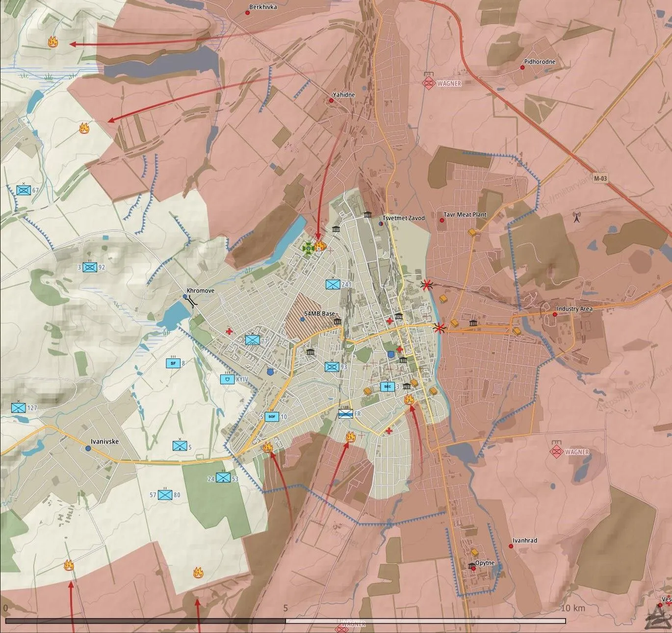Click the Wagner diamond marker near Pidhorodne

pos(429,82)
